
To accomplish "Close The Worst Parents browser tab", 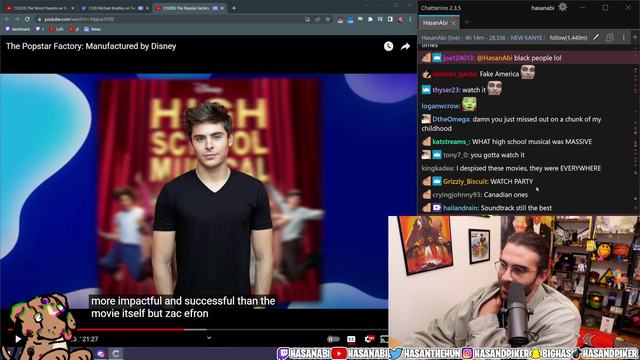I will [x=73, y=8].
